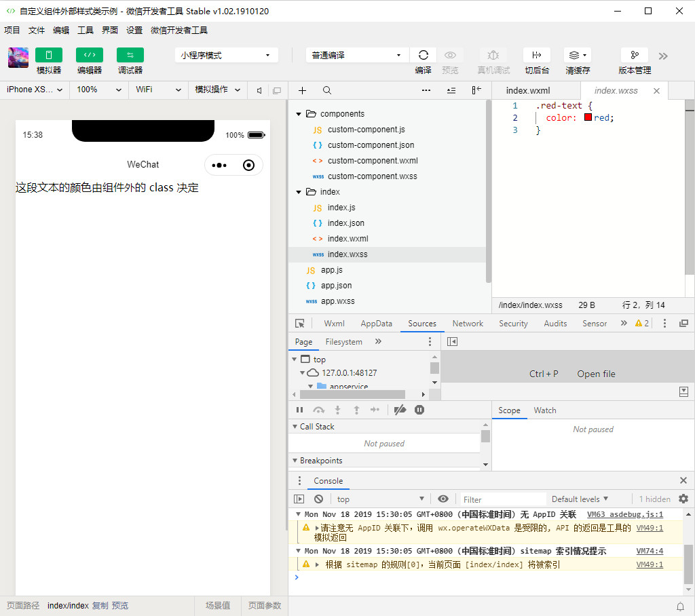Open console settings gear
The height and width of the screenshot is (616, 695).
tap(683, 499)
